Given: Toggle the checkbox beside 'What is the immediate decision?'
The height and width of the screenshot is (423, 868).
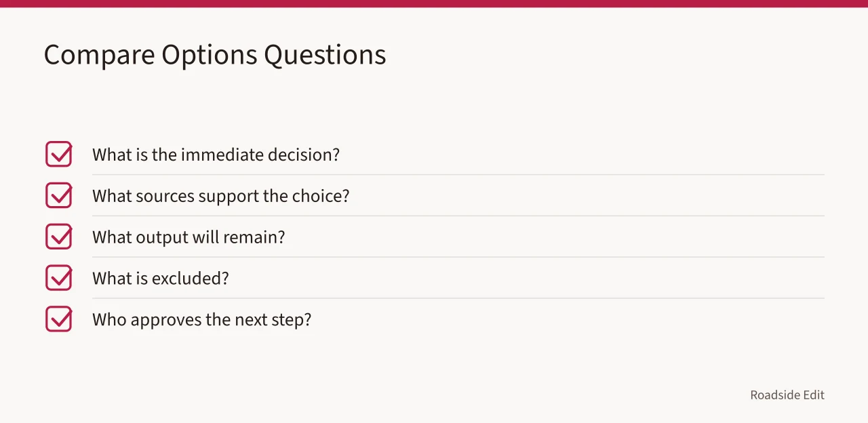Looking at the screenshot, I should pyautogui.click(x=58, y=154).
